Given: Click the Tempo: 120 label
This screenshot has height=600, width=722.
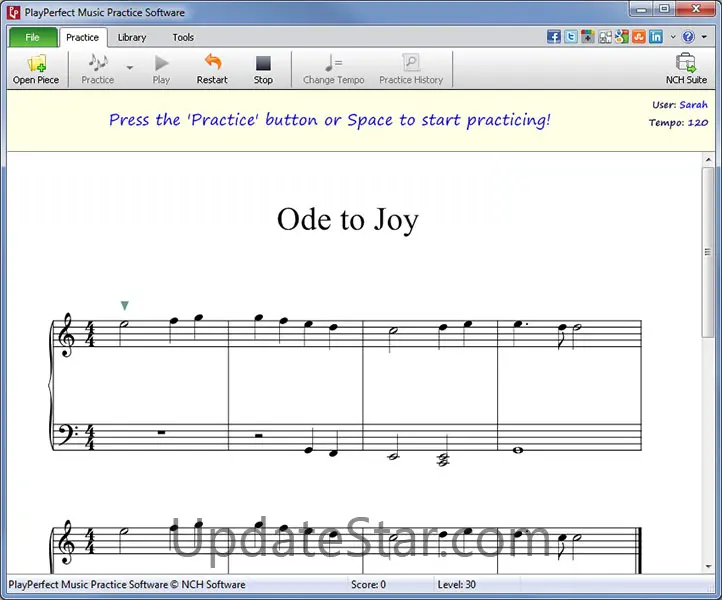Looking at the screenshot, I should pos(678,122).
